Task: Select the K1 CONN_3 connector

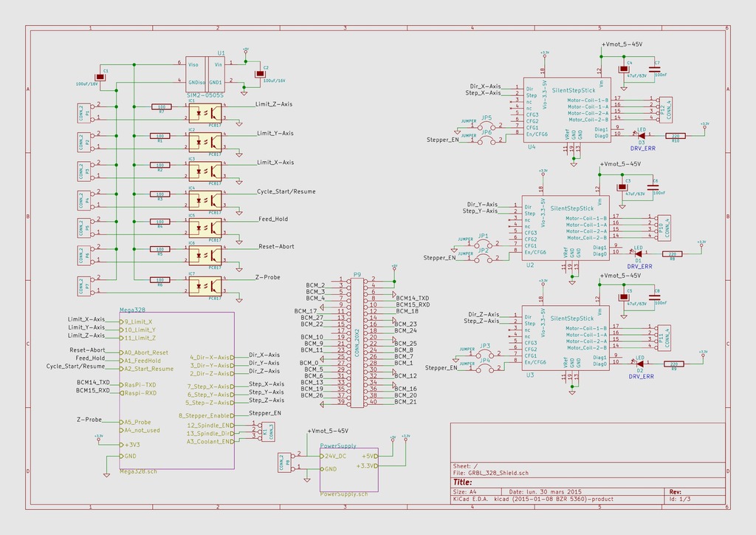Action: pyautogui.click(x=268, y=432)
